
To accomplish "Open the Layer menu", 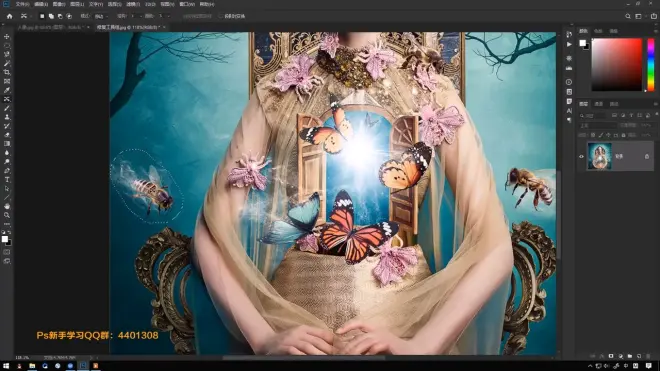I will click(77, 4).
